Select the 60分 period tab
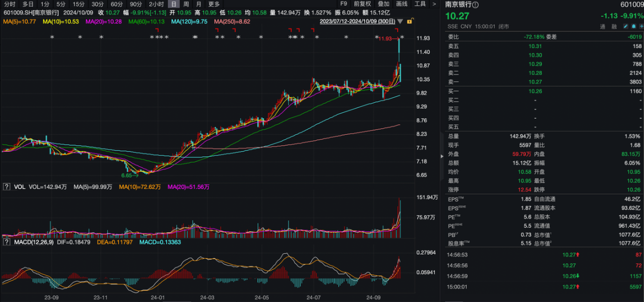This screenshot has width=644, height=302. pyautogui.click(x=117, y=4)
